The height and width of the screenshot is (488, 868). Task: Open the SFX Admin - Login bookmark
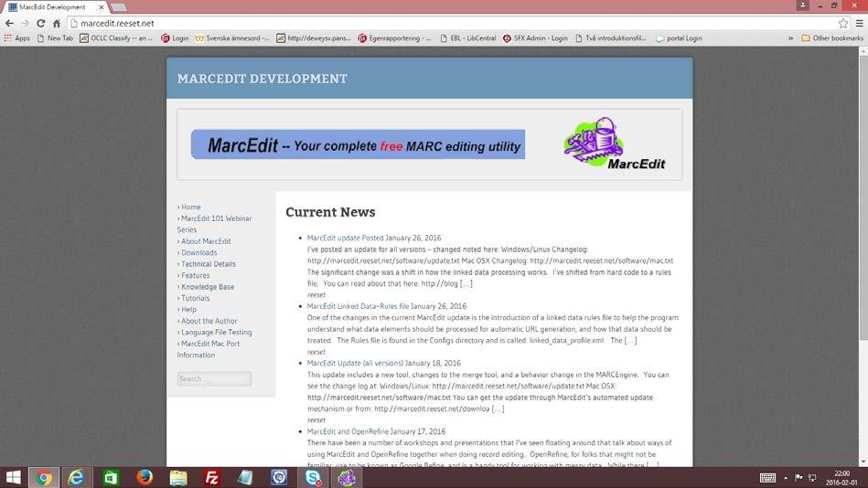pos(535,38)
